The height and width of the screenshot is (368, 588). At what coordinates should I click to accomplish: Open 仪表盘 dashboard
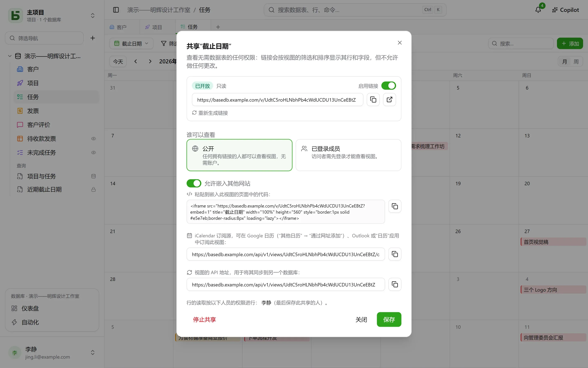[52, 308]
